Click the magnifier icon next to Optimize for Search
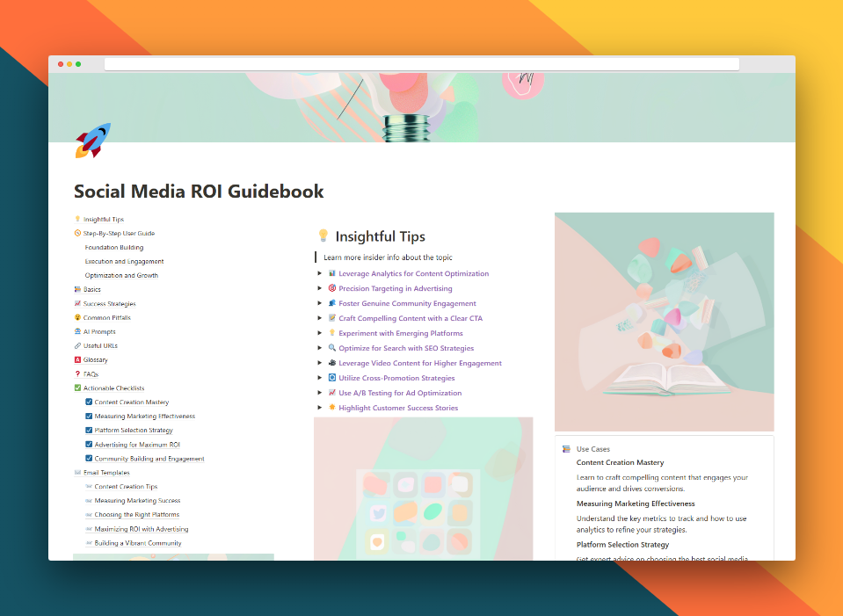The width and height of the screenshot is (843, 616). click(x=332, y=348)
